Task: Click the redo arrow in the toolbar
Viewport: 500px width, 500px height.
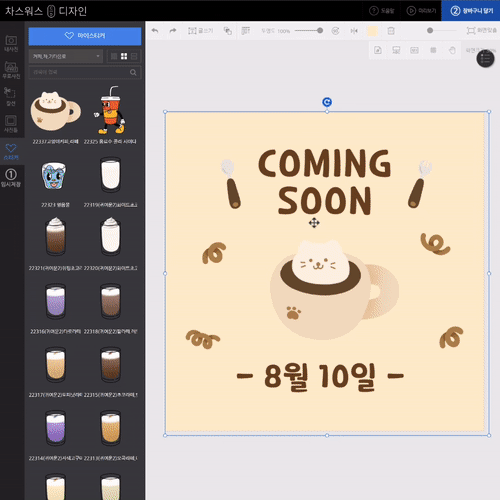Action: (x=173, y=31)
